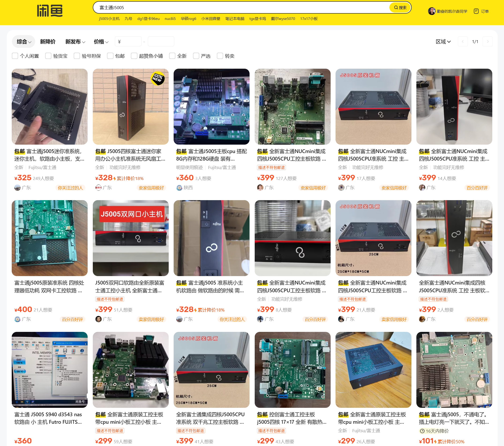
Task: Click the maximum price field
Action: point(161,41)
